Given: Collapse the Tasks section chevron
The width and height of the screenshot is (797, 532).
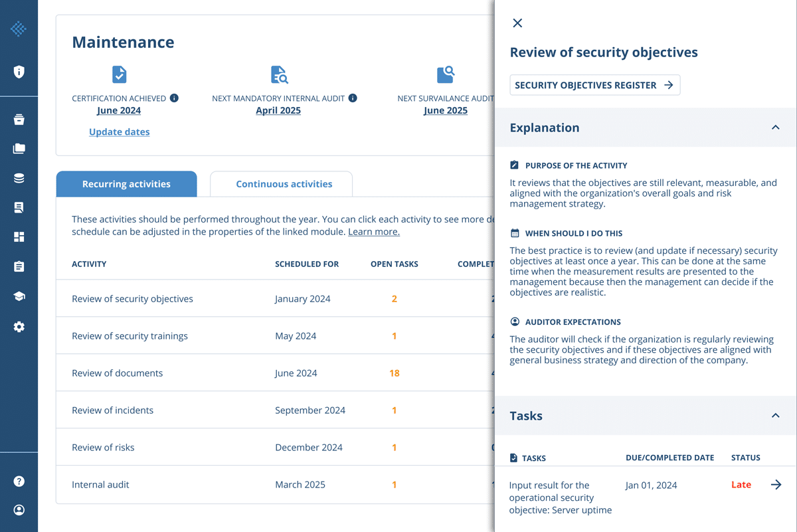Looking at the screenshot, I should click(775, 416).
